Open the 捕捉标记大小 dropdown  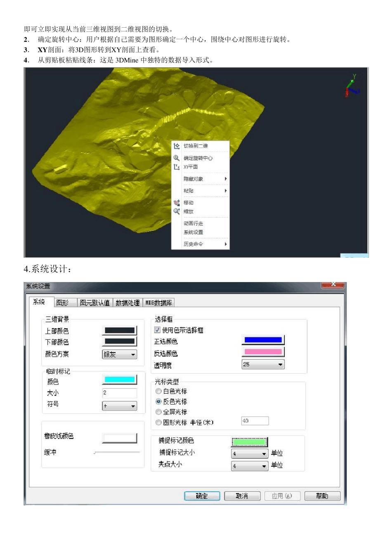click(x=250, y=453)
